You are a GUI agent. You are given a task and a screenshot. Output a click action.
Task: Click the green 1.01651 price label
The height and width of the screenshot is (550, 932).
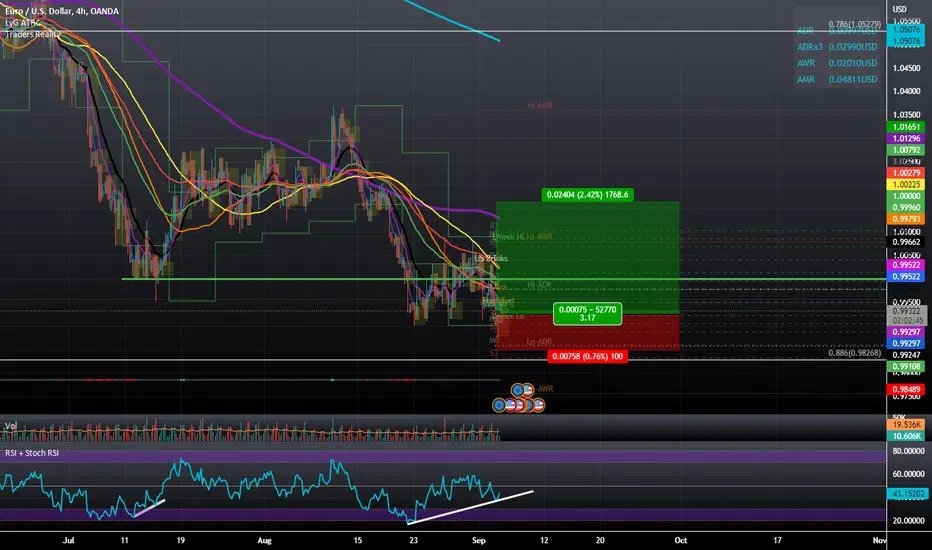tap(905, 127)
